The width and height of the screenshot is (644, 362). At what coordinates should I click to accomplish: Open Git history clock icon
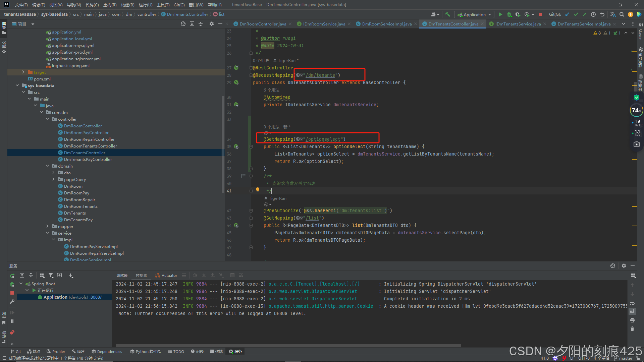(x=593, y=14)
